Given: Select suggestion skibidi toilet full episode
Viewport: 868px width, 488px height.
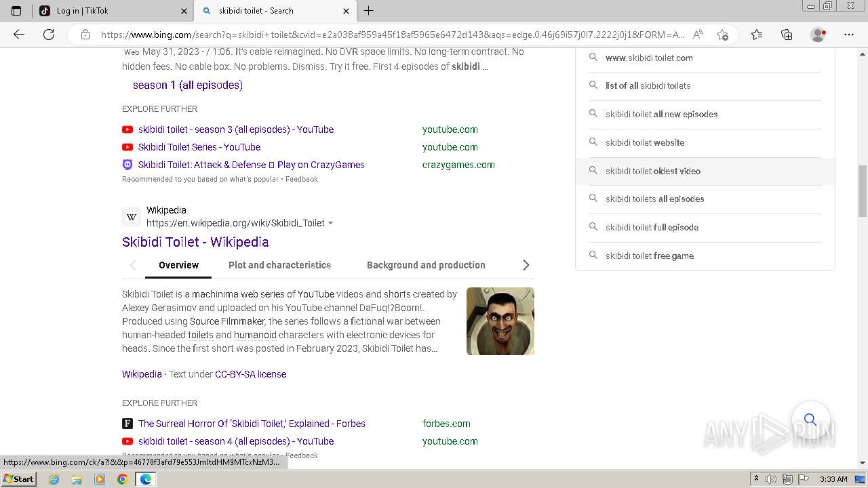Looking at the screenshot, I should [x=705, y=227].
